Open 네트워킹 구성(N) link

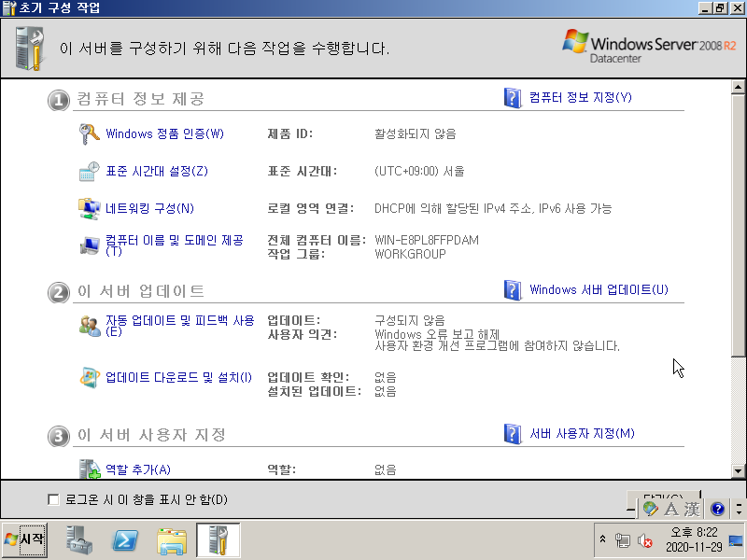149,208
